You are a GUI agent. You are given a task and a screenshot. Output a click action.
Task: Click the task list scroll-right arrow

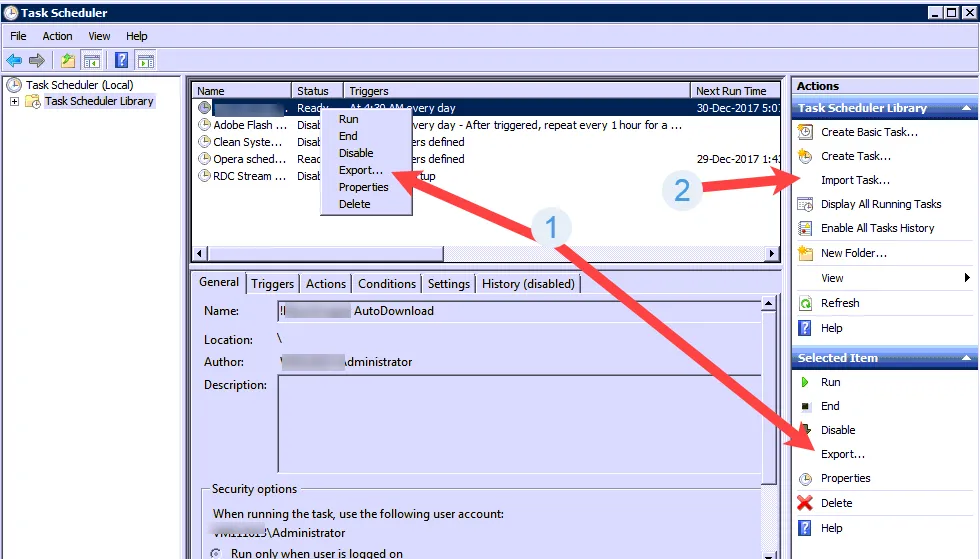pyautogui.click(x=772, y=253)
